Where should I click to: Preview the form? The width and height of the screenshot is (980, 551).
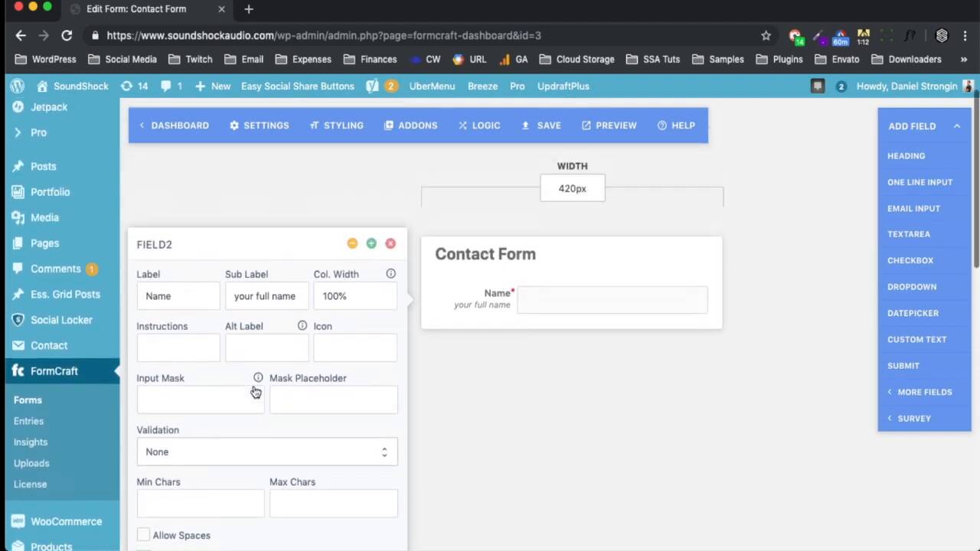coord(609,126)
